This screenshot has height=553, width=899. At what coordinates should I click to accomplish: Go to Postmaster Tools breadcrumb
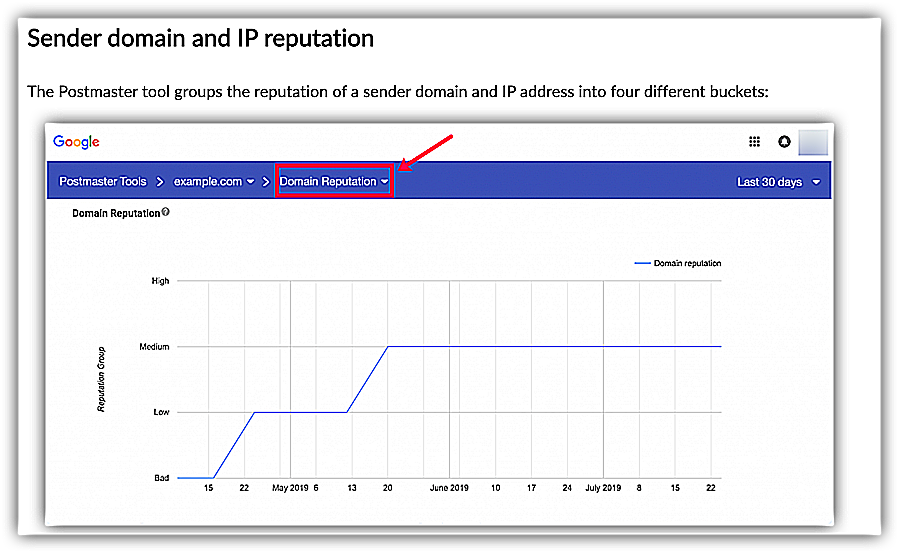tap(103, 182)
